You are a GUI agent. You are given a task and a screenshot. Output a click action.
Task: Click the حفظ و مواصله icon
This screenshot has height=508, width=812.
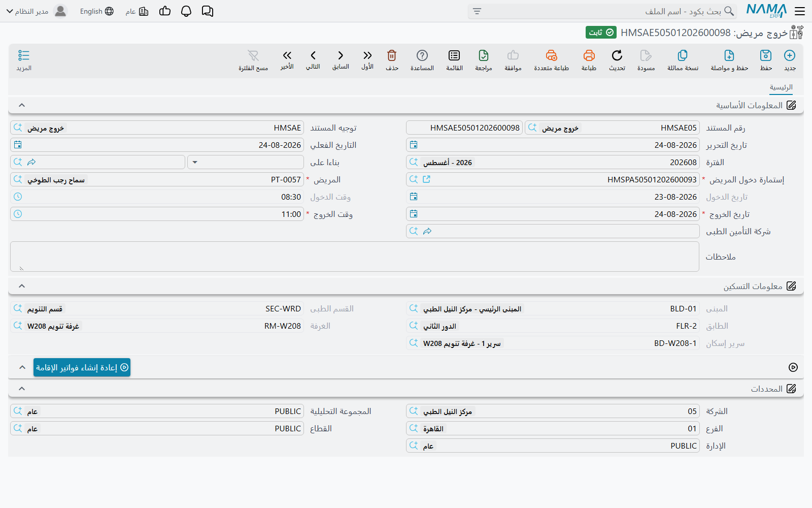[x=729, y=55]
